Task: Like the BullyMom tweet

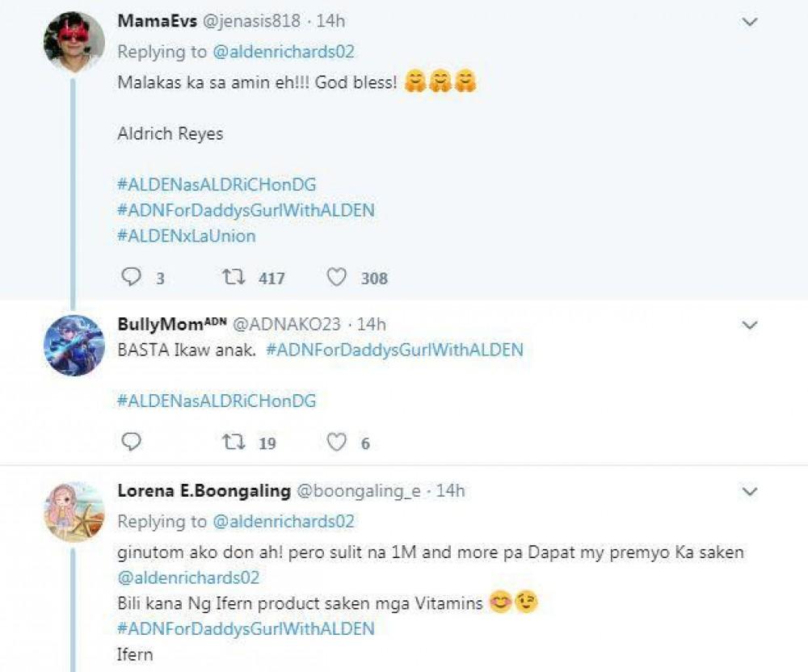Action: [x=336, y=443]
